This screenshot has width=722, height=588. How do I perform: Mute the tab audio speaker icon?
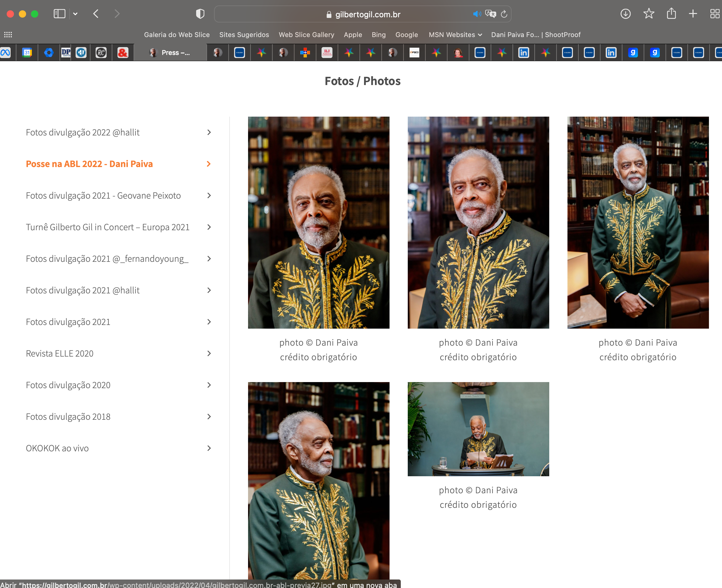click(x=477, y=14)
